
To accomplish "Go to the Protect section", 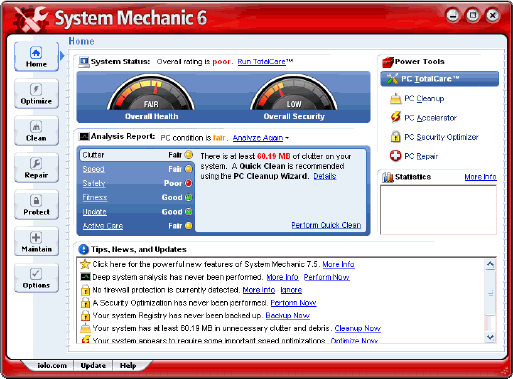I will 36,205.
